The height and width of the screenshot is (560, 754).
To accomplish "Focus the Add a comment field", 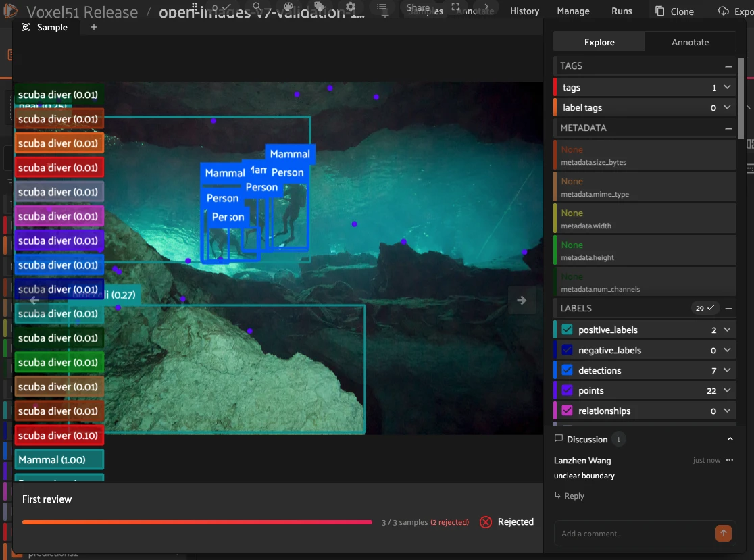I will click(x=634, y=534).
